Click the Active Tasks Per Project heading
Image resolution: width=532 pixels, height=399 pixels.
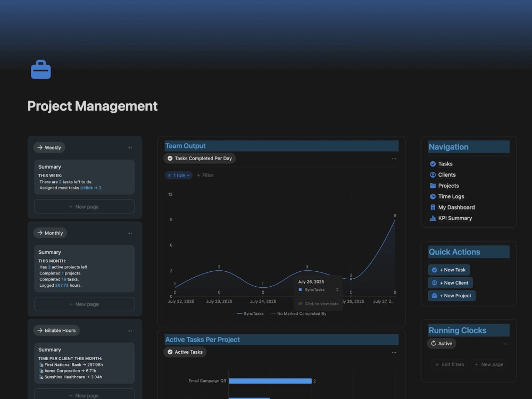point(202,339)
